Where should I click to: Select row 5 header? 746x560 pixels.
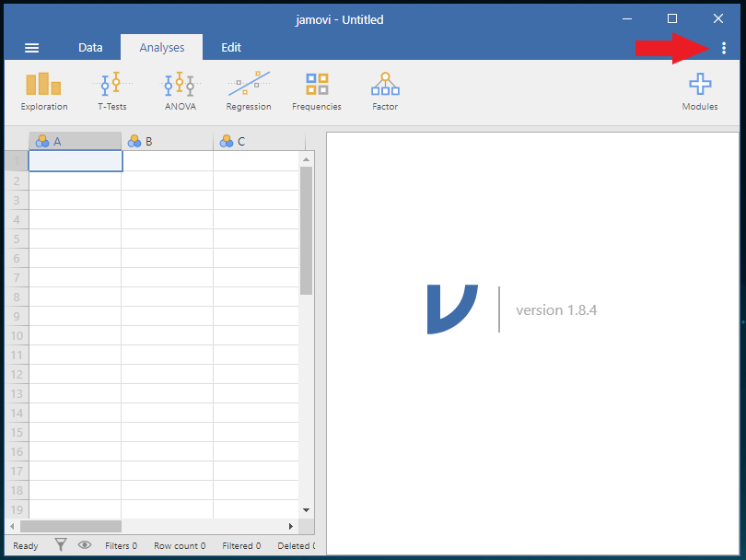(x=17, y=239)
